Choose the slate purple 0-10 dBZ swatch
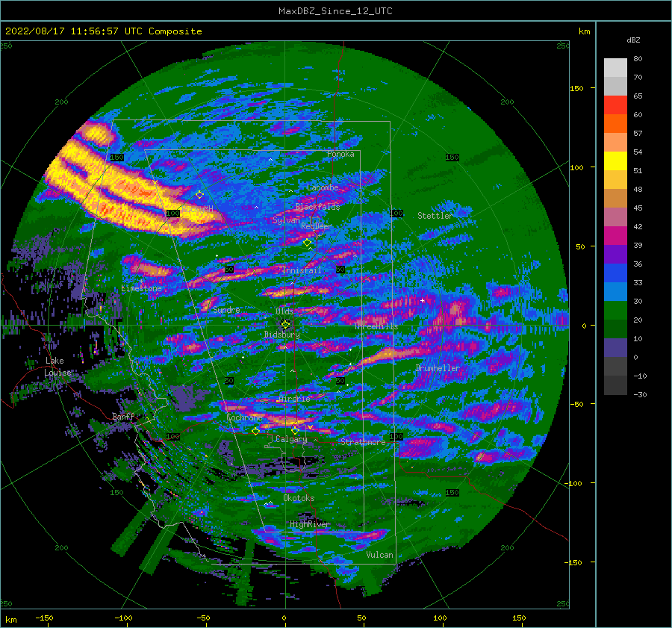The width and height of the screenshot is (672, 628). (x=615, y=348)
